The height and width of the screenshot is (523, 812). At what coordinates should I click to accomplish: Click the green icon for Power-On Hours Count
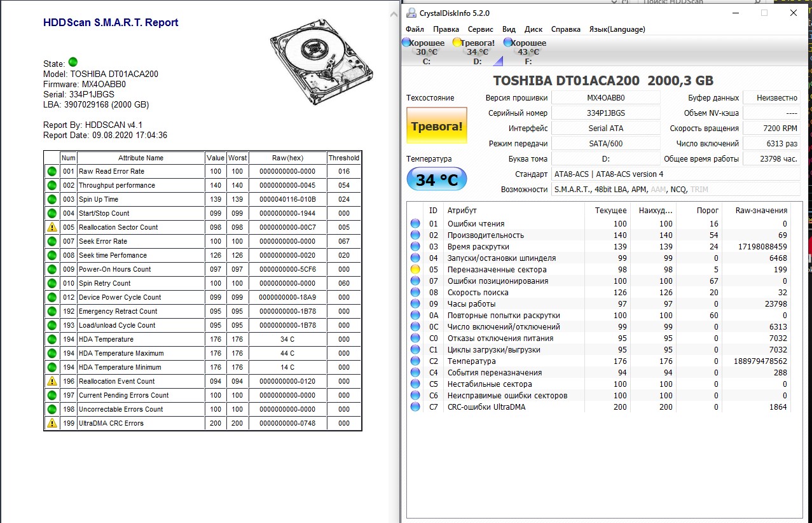point(52,269)
